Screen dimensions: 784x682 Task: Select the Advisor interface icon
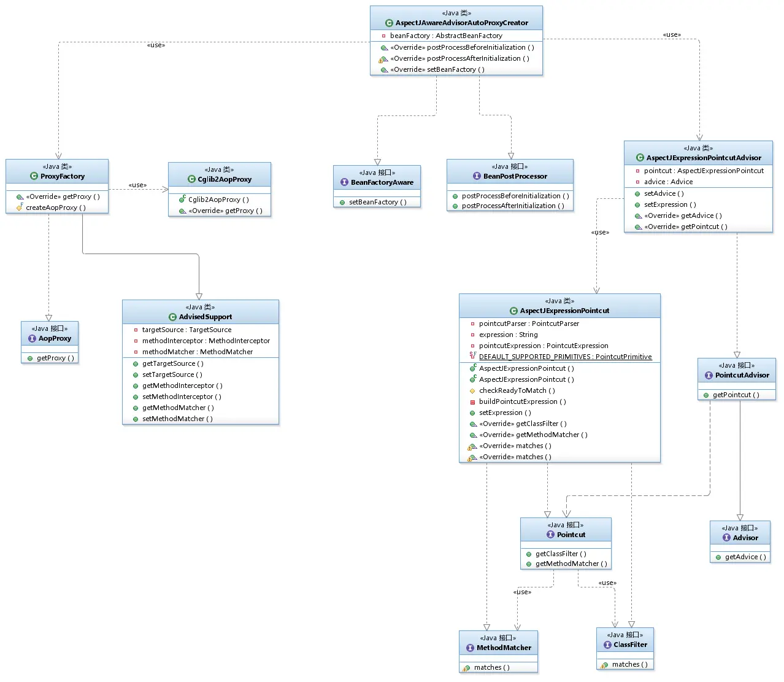[726, 538]
